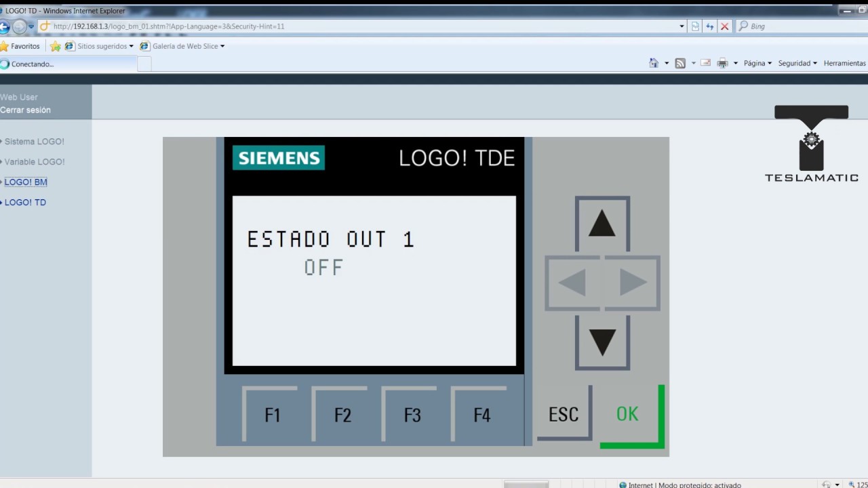Click the compatibility view icon
This screenshot has height=488, width=868.
(x=695, y=26)
